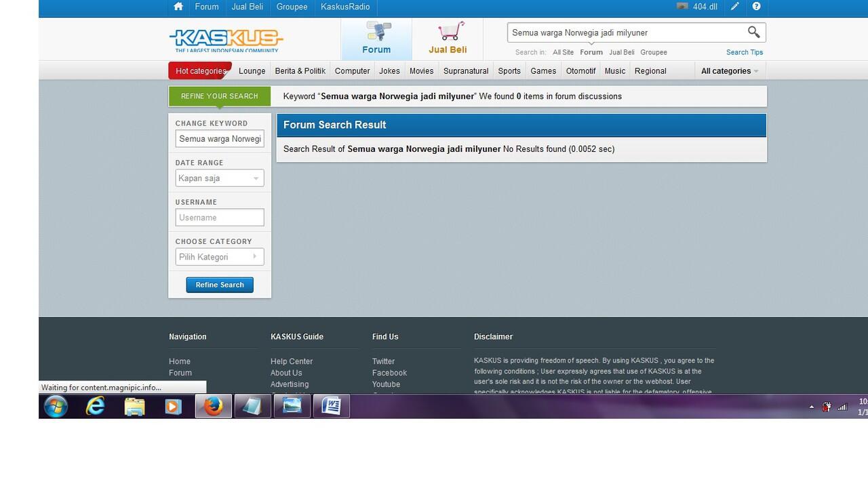Open Windows Explorer folder icon in taskbar
This screenshot has height=488, width=868.
click(134, 407)
